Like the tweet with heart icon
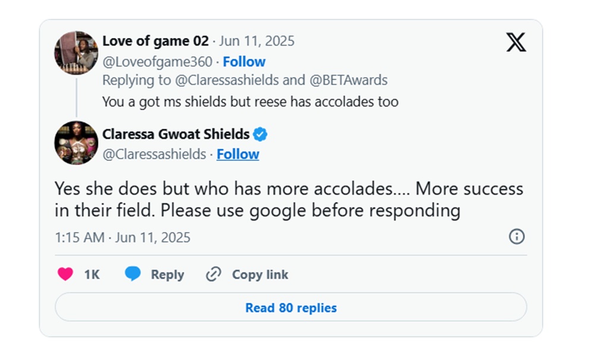Screen dimensions: 594x364 (x=65, y=274)
